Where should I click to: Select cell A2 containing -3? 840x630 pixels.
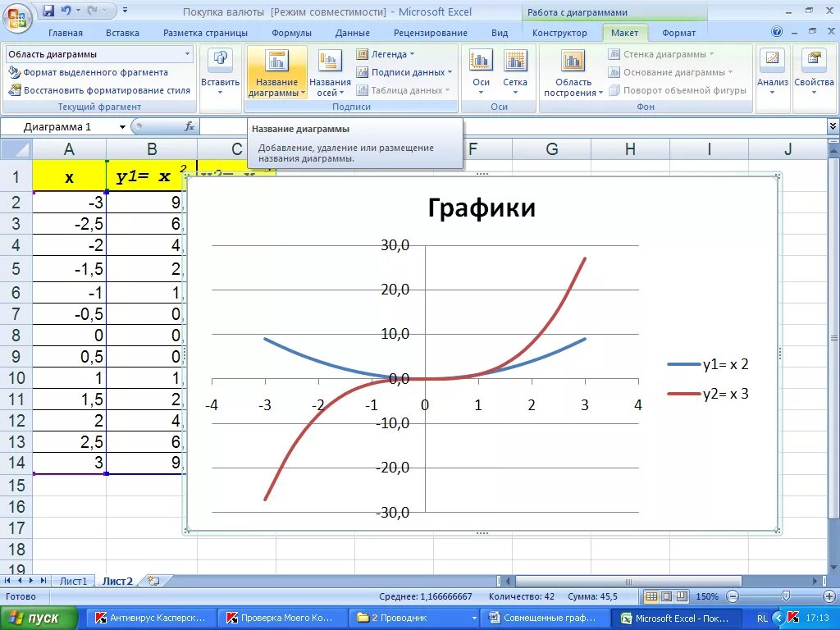pos(69,203)
